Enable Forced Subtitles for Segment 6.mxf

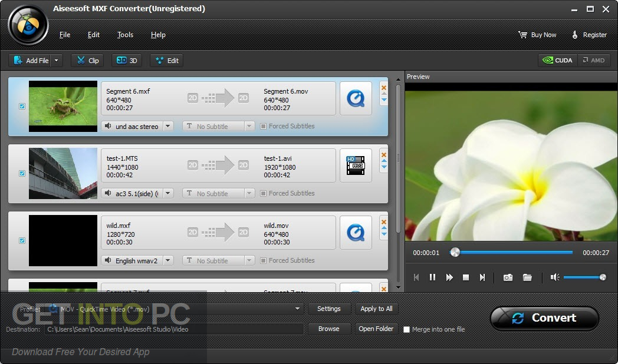click(x=263, y=126)
